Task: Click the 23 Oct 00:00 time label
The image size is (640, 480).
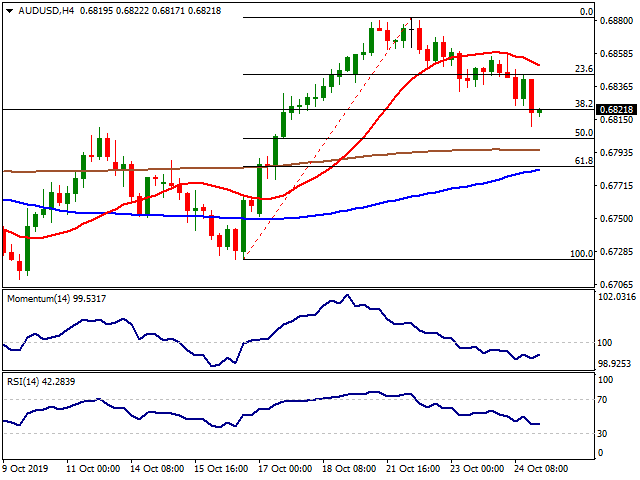Action: (477, 469)
